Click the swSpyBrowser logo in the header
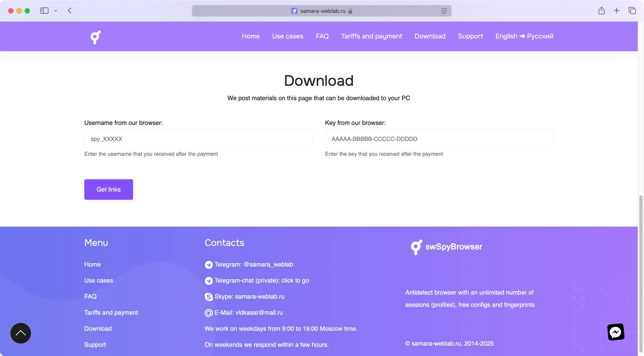Screen dimensions: 644x356 [95, 37]
